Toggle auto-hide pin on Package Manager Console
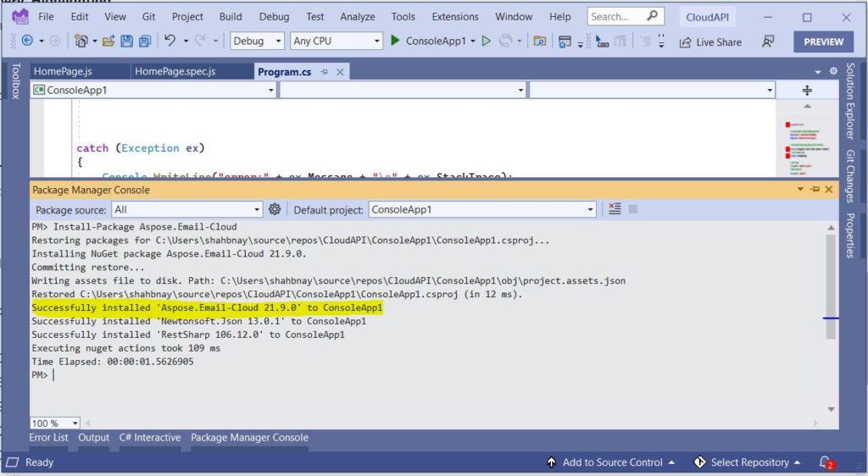This screenshot has height=476, width=868. [815, 190]
